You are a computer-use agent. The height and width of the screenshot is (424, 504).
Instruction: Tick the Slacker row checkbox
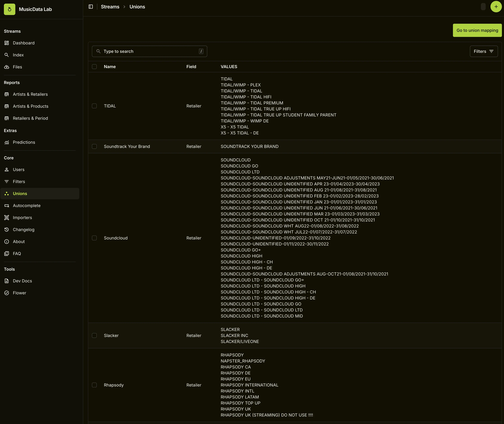coord(94,335)
